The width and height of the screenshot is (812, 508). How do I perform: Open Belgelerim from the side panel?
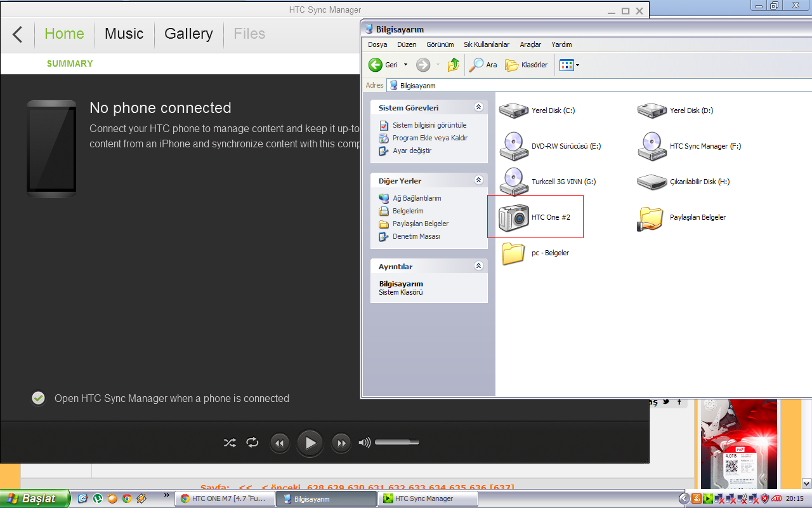[x=408, y=211]
